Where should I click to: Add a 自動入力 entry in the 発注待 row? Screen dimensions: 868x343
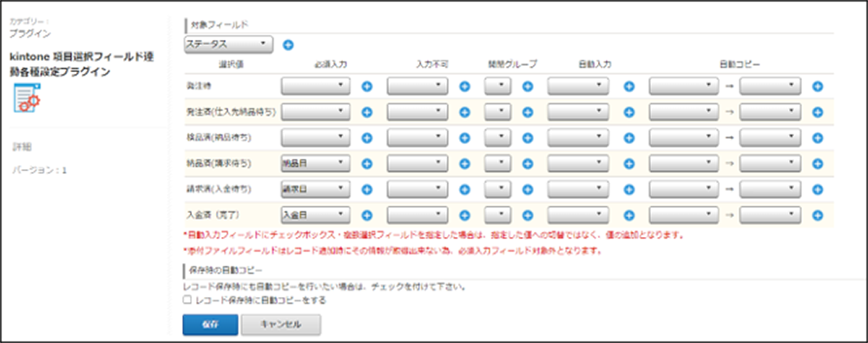pos(628,87)
